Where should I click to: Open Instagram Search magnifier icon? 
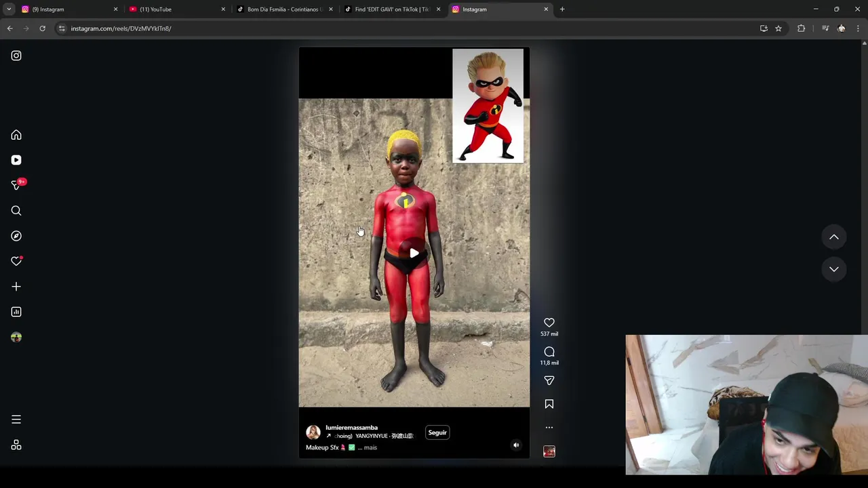[16, 211]
